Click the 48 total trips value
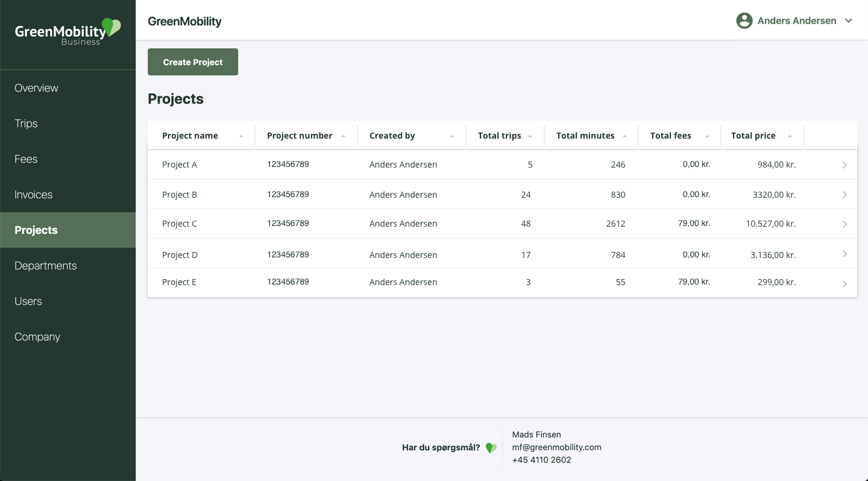Viewport: 868px width, 481px height. click(526, 224)
